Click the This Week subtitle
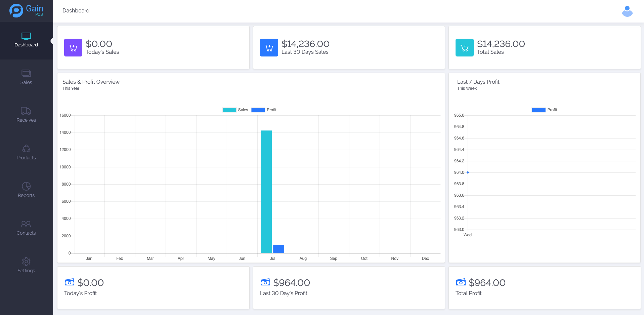 point(467,88)
